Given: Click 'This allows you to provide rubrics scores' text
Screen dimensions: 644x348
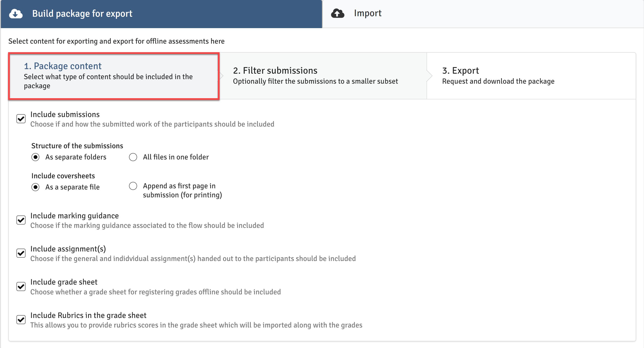Looking at the screenshot, I should click(196, 325).
